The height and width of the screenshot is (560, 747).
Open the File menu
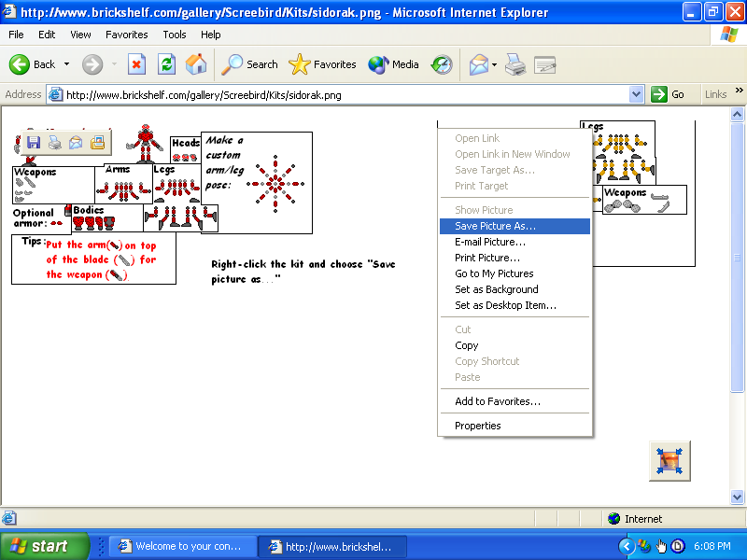pos(16,35)
